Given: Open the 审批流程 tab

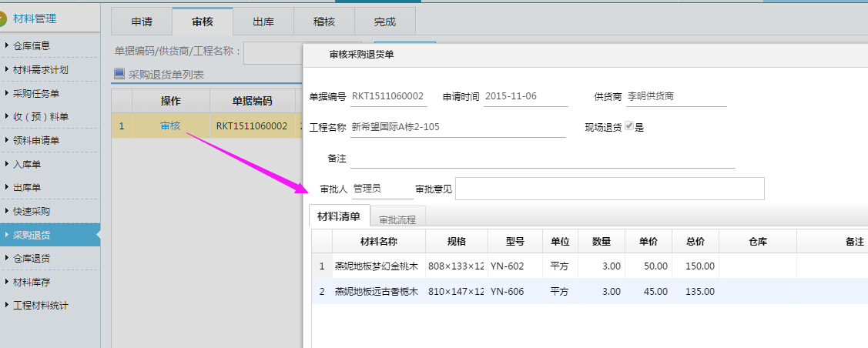Looking at the screenshot, I should (397, 219).
